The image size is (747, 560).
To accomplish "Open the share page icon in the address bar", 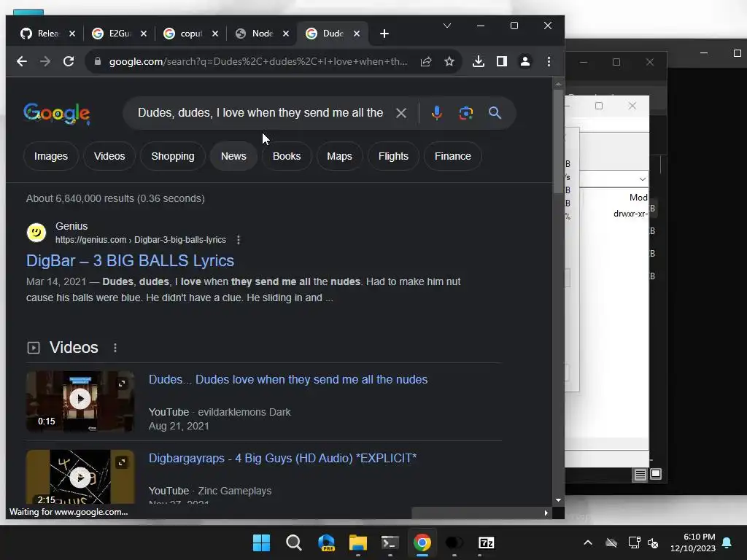I will [x=426, y=61].
